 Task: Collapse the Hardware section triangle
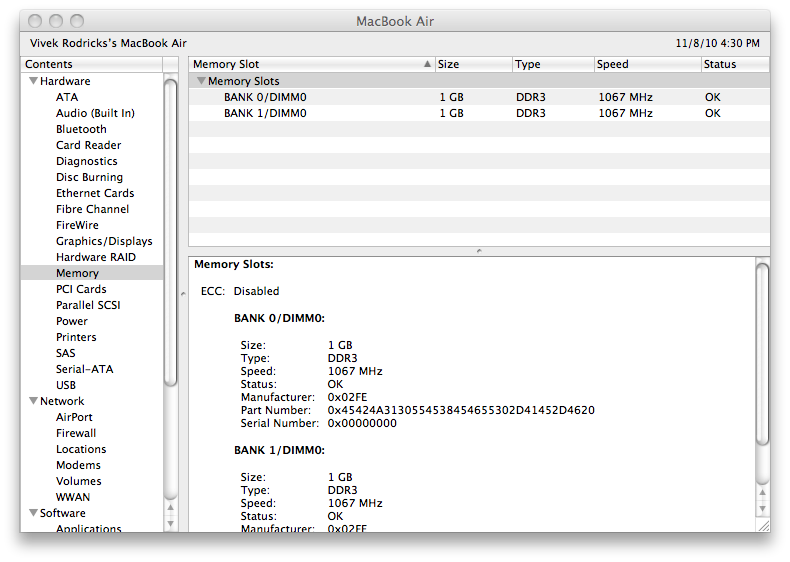(x=33, y=81)
